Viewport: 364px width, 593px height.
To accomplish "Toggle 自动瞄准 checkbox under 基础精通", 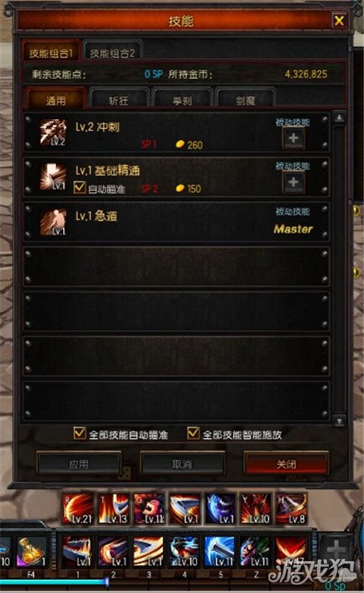I will point(80,188).
